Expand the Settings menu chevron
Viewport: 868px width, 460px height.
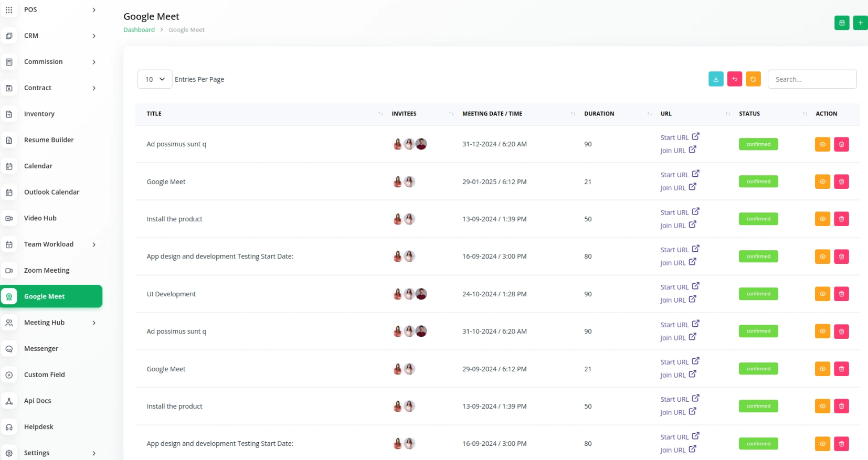[94, 453]
